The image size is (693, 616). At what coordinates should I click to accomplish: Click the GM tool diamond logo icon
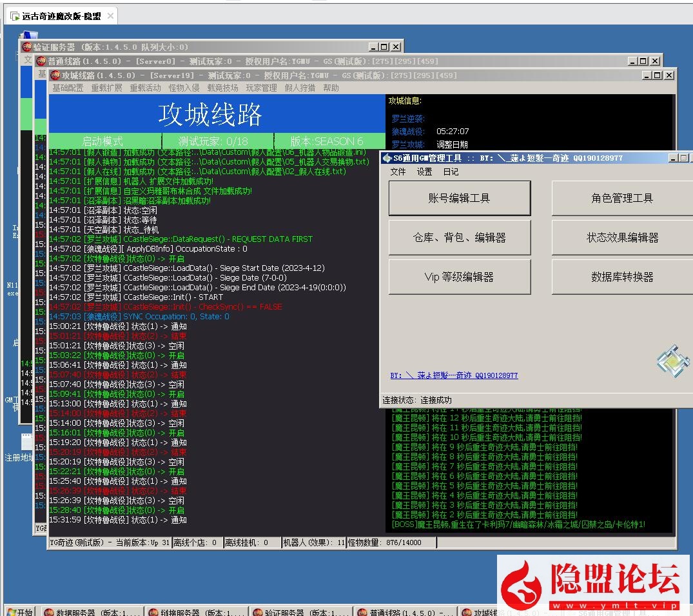(x=673, y=361)
